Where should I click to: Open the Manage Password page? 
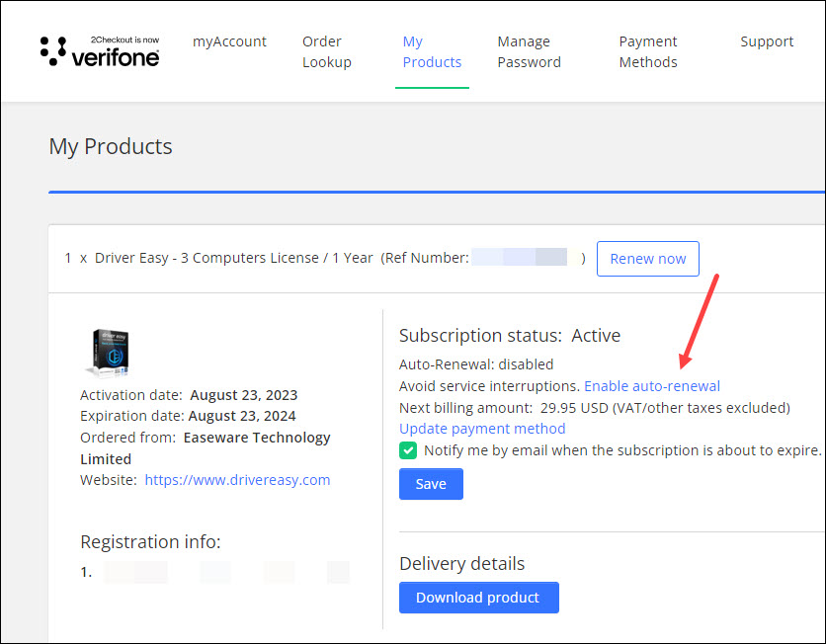coord(529,51)
